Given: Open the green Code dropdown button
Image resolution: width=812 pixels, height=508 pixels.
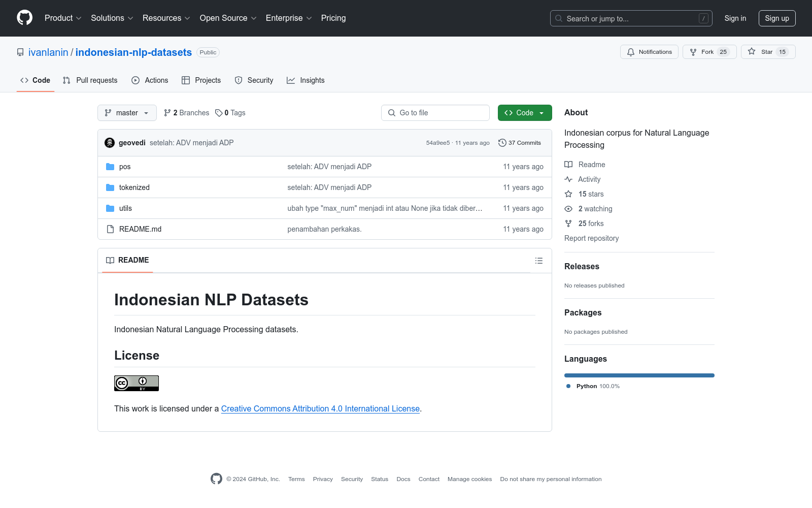Looking at the screenshot, I should (x=525, y=113).
